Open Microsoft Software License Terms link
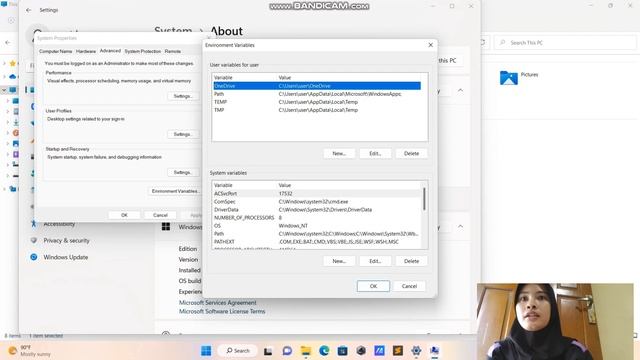Viewport: 640px width, 360px height. [x=222, y=311]
